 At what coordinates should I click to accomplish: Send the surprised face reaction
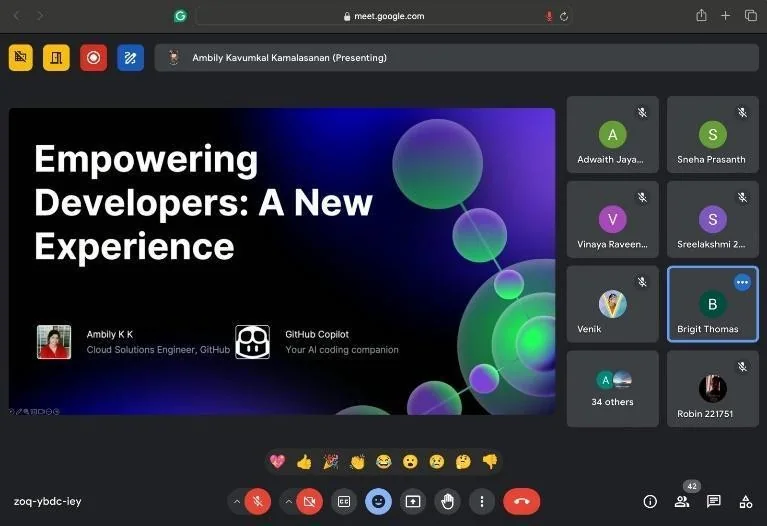410,461
